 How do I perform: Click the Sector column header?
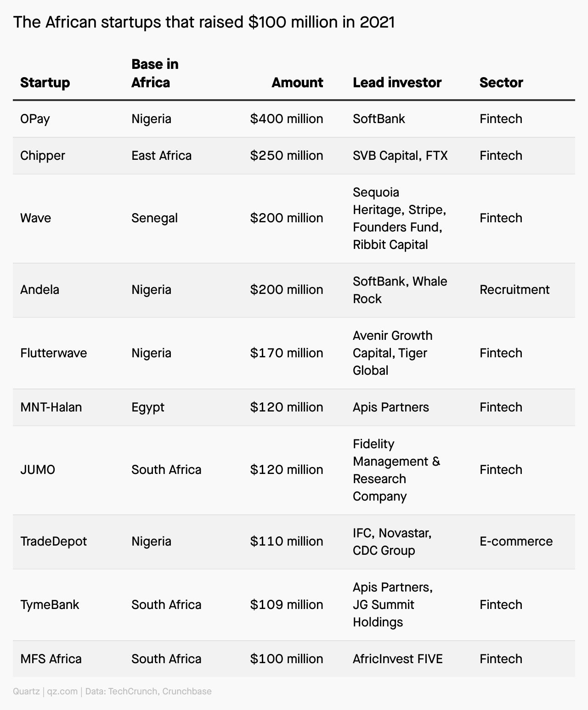[x=501, y=83]
